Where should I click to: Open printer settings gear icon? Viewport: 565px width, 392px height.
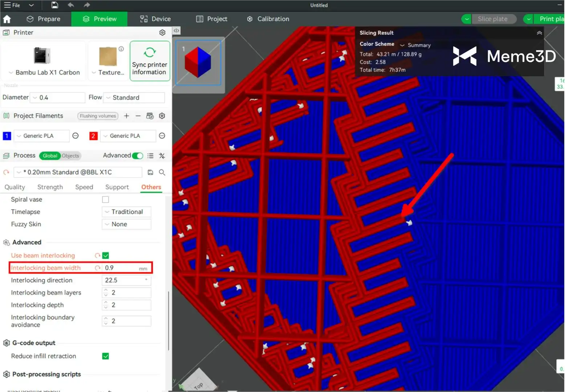coord(162,33)
